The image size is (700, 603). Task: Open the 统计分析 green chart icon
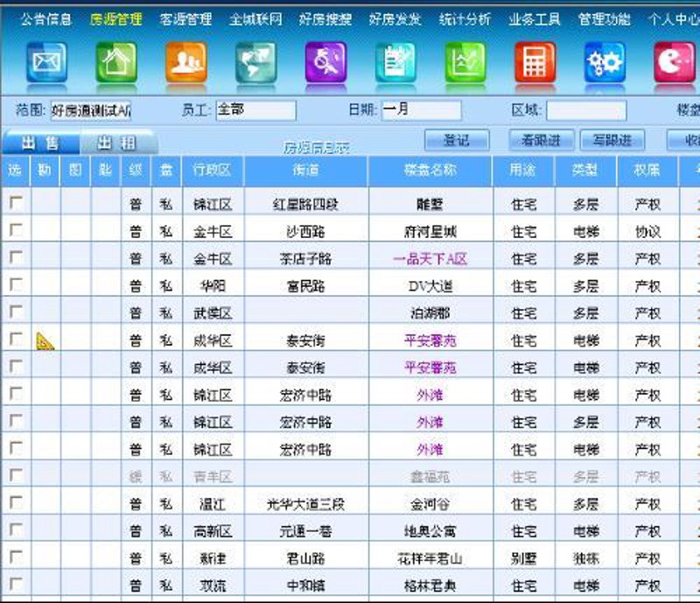(465, 62)
